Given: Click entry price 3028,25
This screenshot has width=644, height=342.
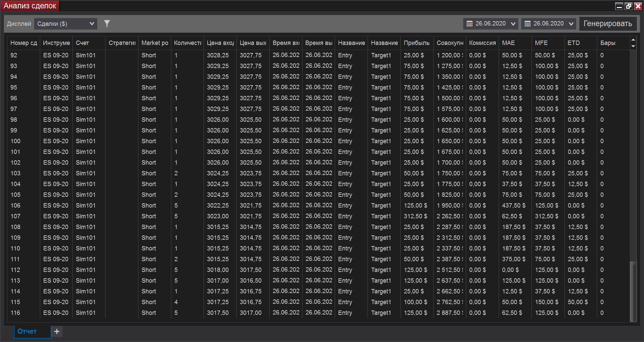Looking at the screenshot, I should [218, 55].
